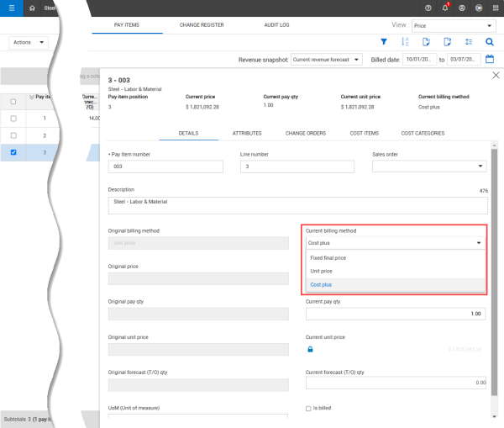Screen dimensions: 504x428
Task: Open the Cost Items tab
Action: pyautogui.click(x=365, y=133)
